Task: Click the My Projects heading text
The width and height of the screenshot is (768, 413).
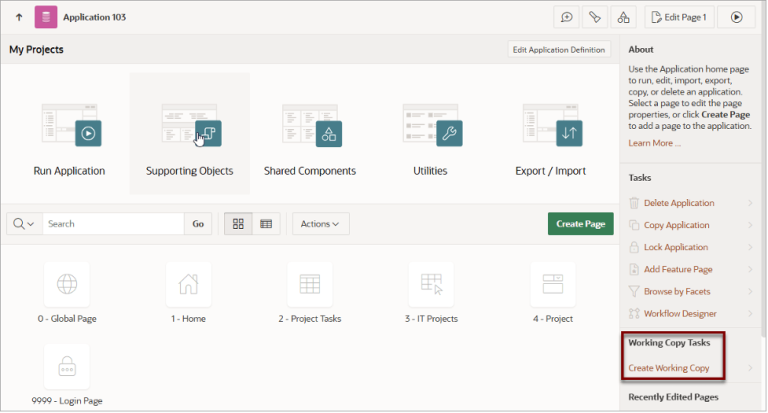Action: (36, 49)
